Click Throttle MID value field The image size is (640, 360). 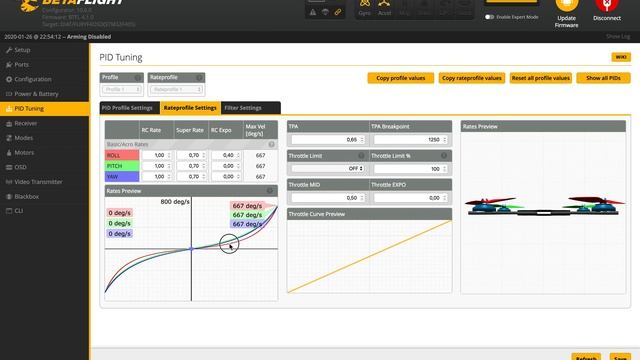click(328, 198)
